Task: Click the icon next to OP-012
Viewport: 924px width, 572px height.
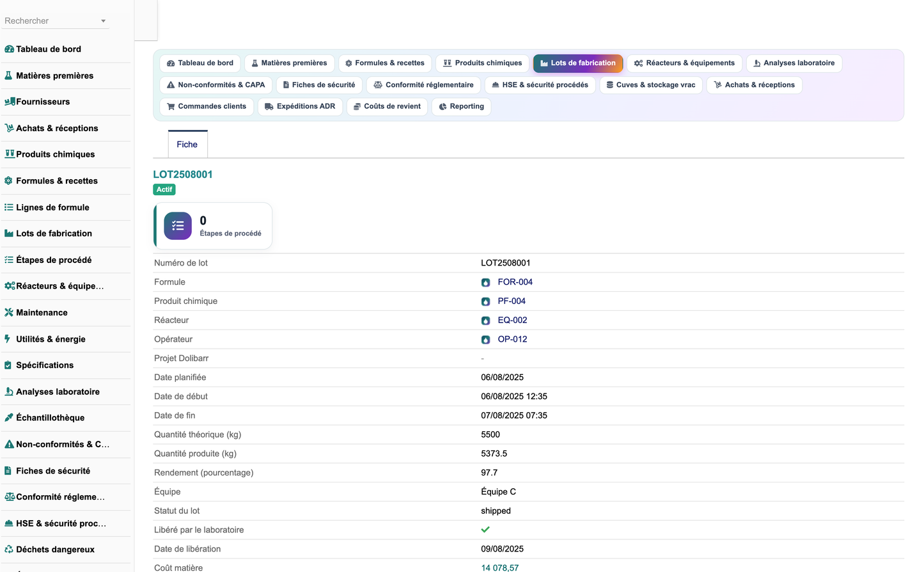Action: pyautogui.click(x=486, y=340)
